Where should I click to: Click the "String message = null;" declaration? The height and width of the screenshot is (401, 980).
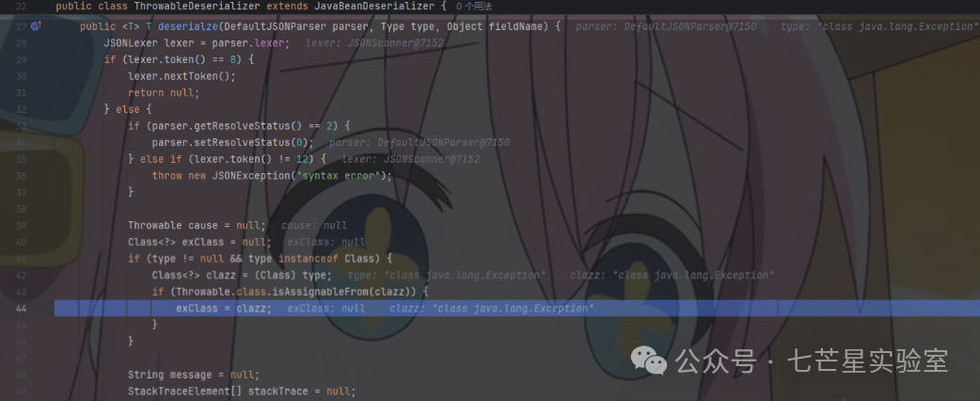(x=194, y=375)
